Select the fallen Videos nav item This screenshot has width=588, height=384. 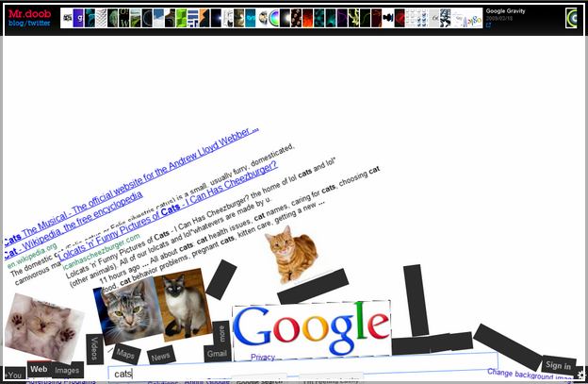95,349
